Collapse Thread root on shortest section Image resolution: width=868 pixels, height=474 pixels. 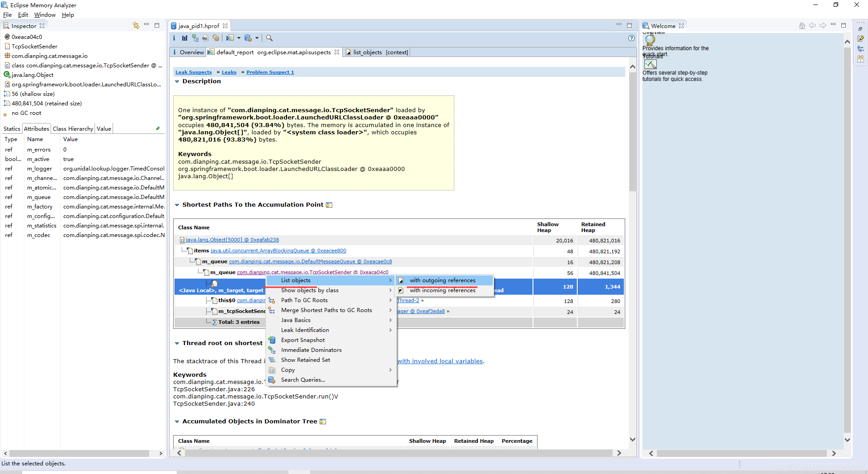pyautogui.click(x=177, y=343)
